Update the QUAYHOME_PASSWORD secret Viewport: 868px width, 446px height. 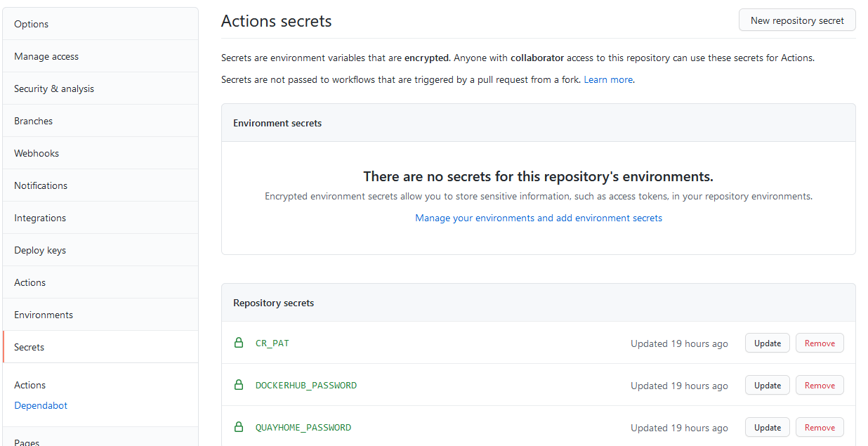pos(767,427)
